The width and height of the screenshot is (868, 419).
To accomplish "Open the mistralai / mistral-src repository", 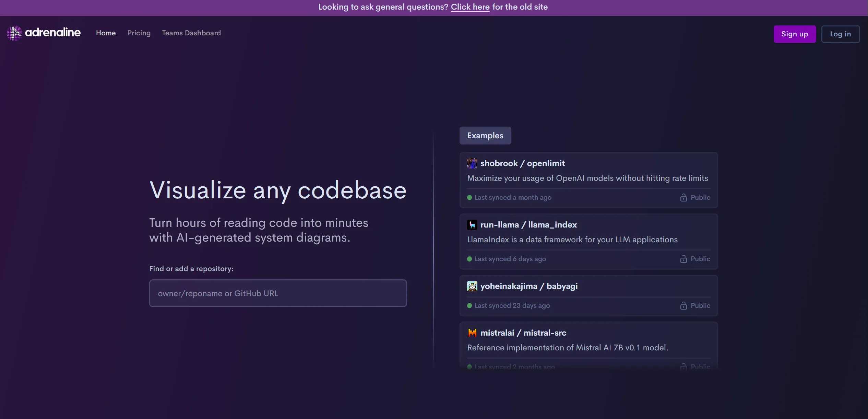I will coord(523,333).
